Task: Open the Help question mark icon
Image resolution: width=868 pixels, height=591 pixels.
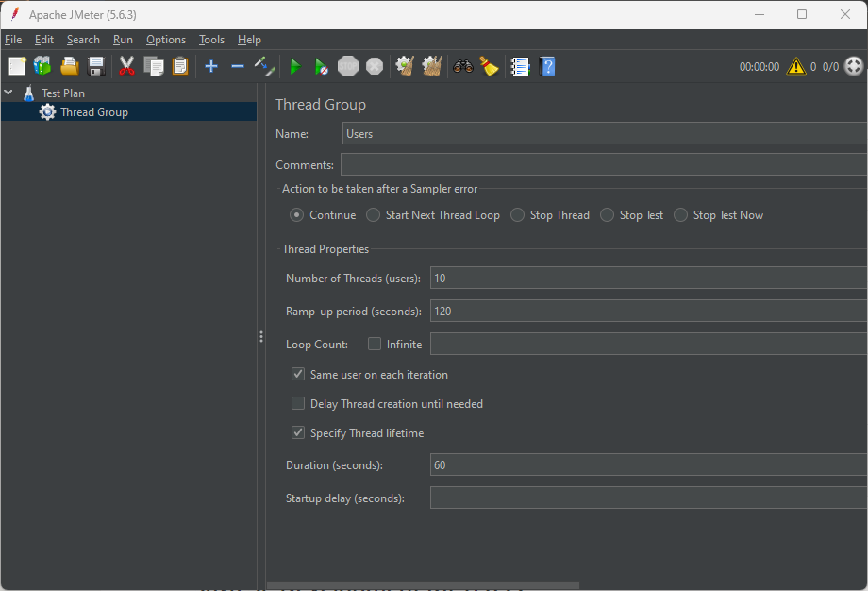Action: pyautogui.click(x=547, y=66)
